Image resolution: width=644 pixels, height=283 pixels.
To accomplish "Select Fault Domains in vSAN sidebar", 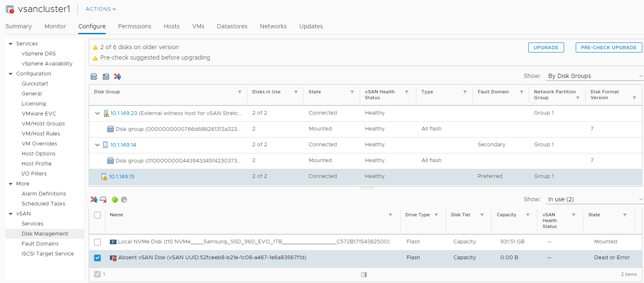I will 40,244.
